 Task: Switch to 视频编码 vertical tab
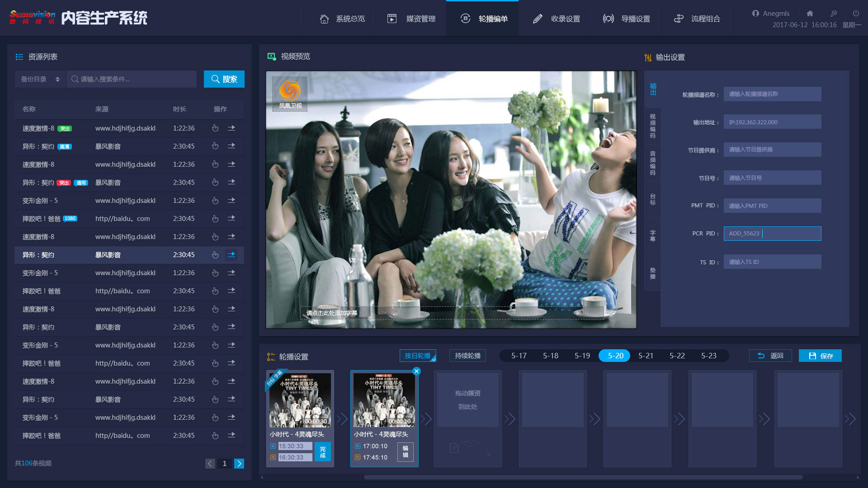(652, 126)
